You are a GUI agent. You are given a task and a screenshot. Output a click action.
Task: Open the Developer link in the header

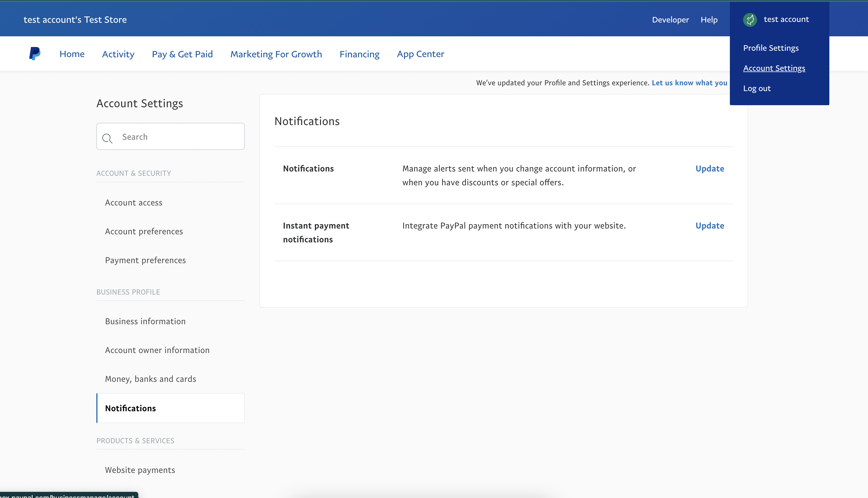pos(670,20)
